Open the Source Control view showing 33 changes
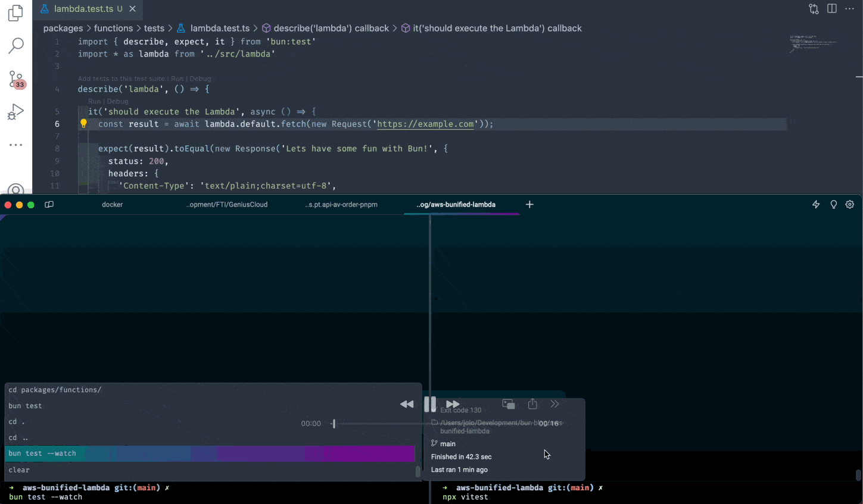The height and width of the screenshot is (504, 863). [15, 78]
